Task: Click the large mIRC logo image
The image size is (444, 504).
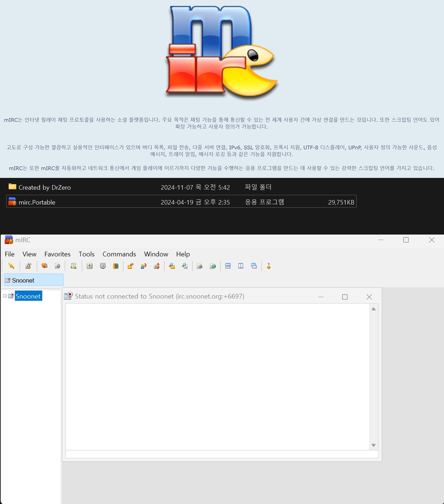Action: (221, 52)
